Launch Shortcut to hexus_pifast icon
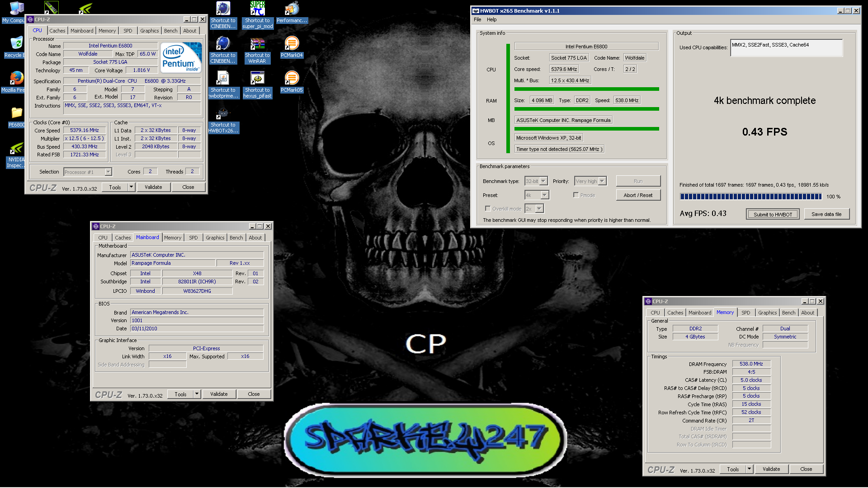Image resolution: width=868 pixels, height=488 pixels. click(x=257, y=84)
